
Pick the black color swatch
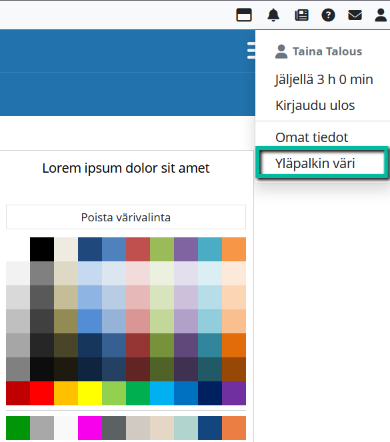[42, 249]
